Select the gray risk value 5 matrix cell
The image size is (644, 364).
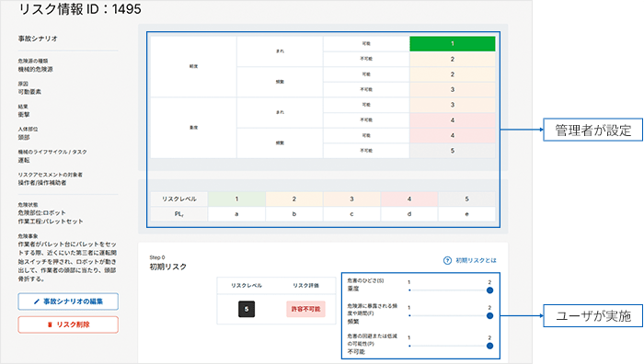[453, 151]
